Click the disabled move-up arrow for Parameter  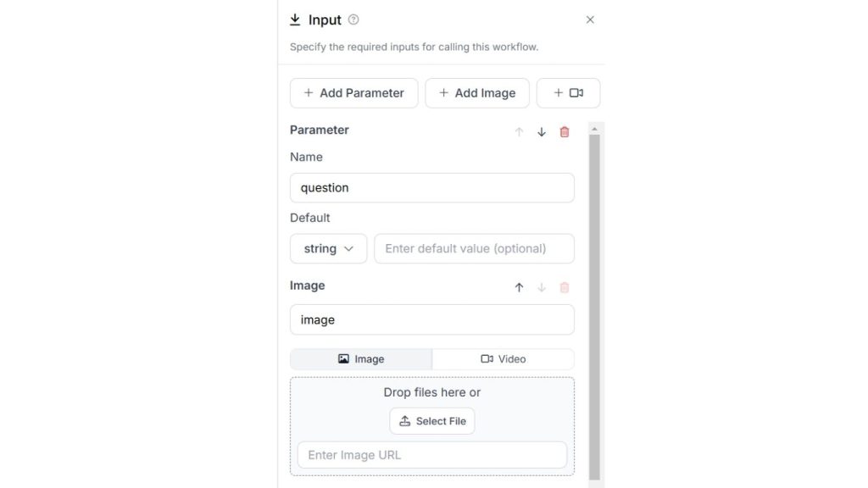tap(519, 132)
